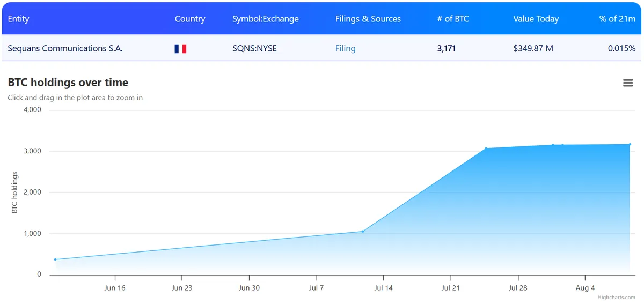Click the Jul 7 x-axis label
Image resolution: width=644 pixels, height=304 pixels.
317,288
